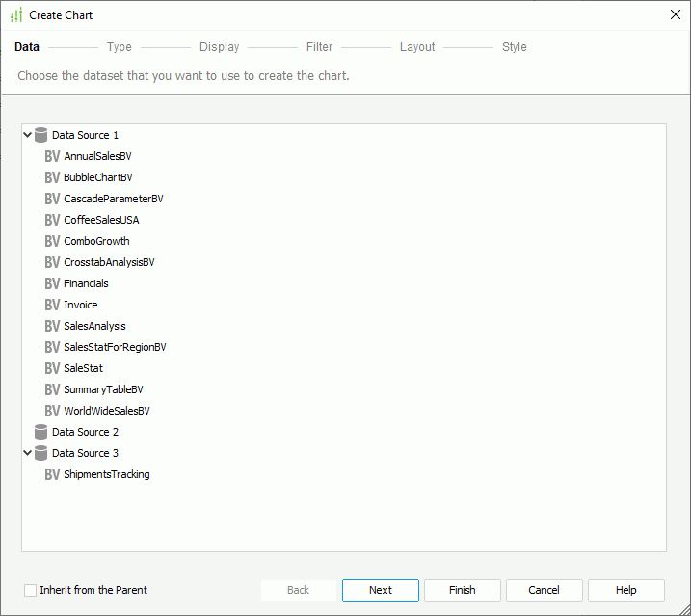Close the Create Chart window
Image resolution: width=691 pixels, height=616 pixels.
click(x=676, y=14)
